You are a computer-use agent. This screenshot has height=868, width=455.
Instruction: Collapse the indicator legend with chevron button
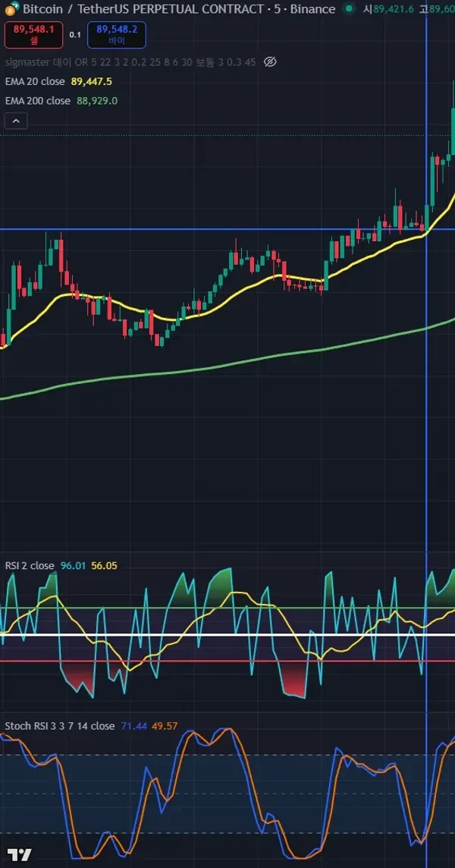[16, 121]
